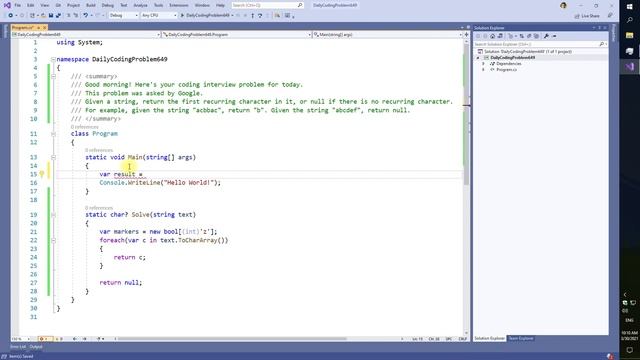The width and height of the screenshot is (640, 360).
Task: Collapse the Solve method on line 19
Action: [x=53, y=215]
